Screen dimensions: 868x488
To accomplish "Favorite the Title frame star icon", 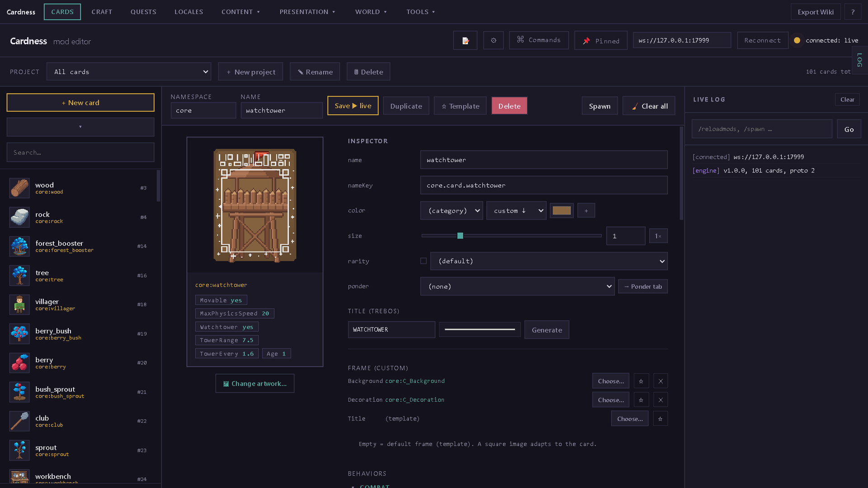I will coord(660,419).
